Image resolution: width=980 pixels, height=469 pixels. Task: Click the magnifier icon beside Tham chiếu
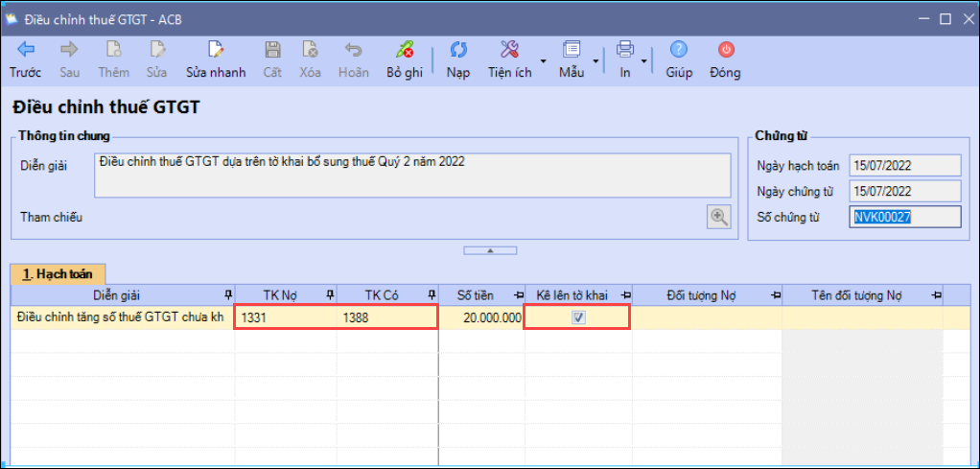click(718, 217)
